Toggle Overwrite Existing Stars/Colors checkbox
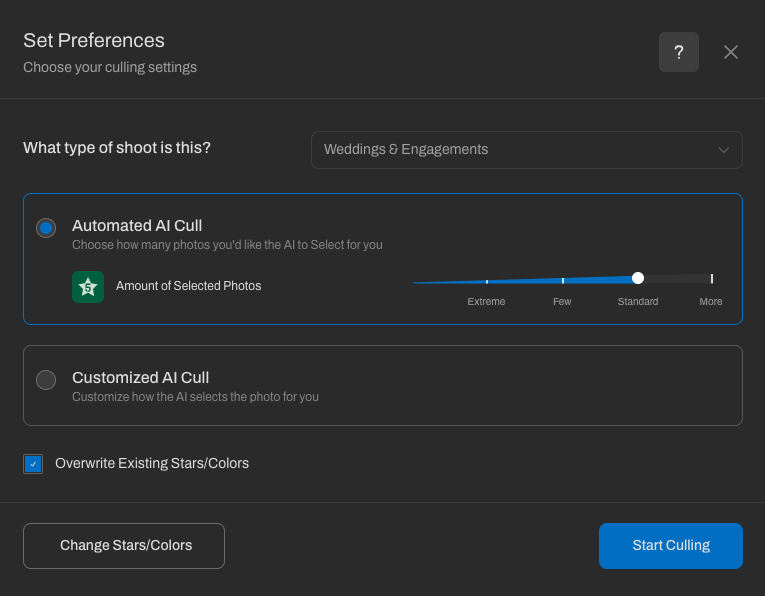Viewport: 765px width, 596px height. (33, 464)
